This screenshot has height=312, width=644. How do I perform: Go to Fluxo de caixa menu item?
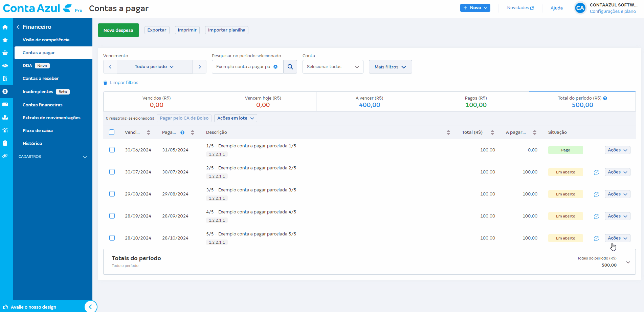38,131
